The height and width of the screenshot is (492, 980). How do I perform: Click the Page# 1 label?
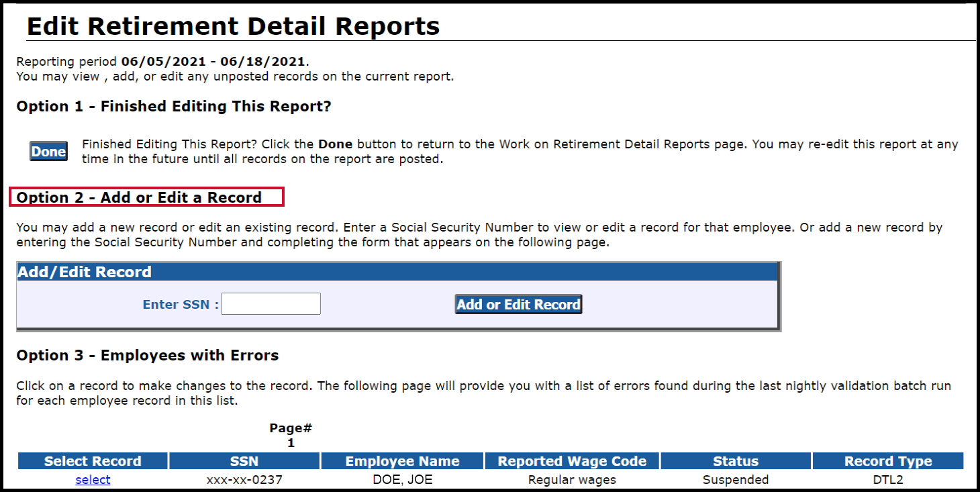[x=291, y=434]
